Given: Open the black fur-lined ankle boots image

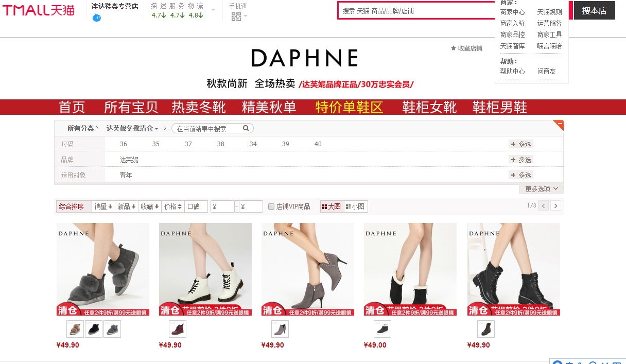Looking at the screenshot, I should click(410, 269).
